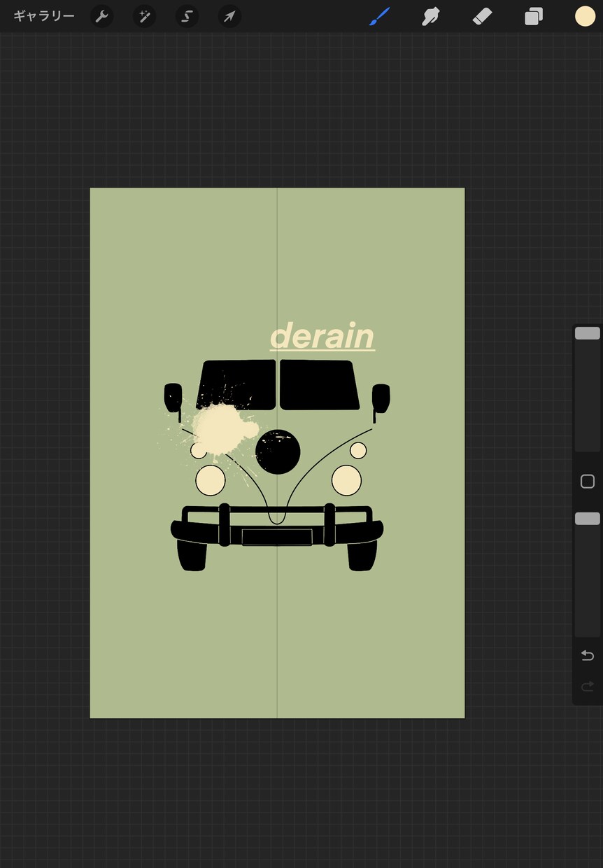Redo the last undone action

[x=588, y=686]
